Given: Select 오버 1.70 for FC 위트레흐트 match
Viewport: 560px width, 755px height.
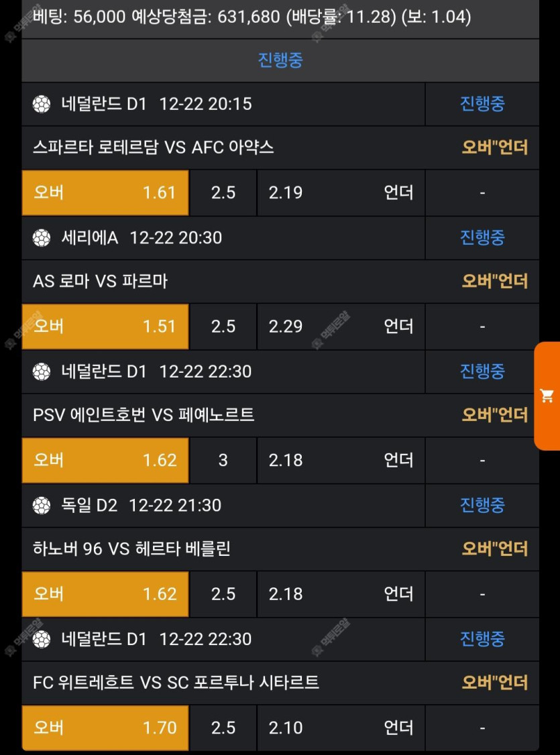Looking at the screenshot, I should [105, 728].
